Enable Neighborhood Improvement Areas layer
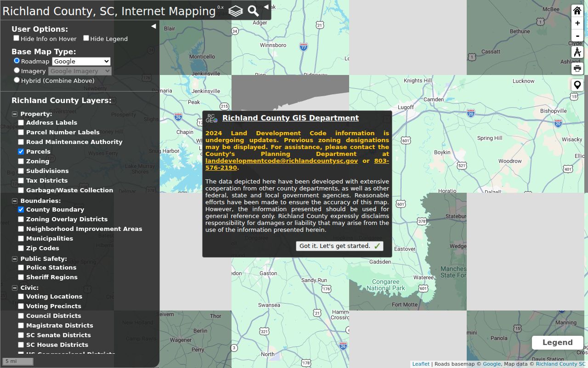Image resolution: width=588 pixels, height=368 pixels. tap(21, 229)
